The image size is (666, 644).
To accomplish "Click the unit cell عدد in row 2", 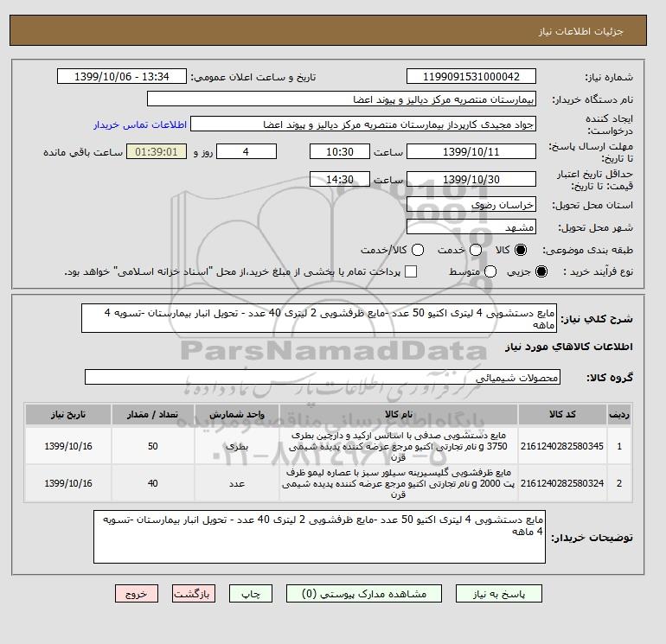I will (x=237, y=483).
